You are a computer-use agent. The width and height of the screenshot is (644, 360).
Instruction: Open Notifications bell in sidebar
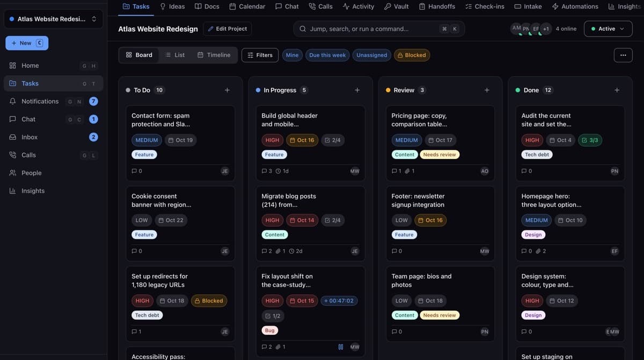tap(52, 101)
